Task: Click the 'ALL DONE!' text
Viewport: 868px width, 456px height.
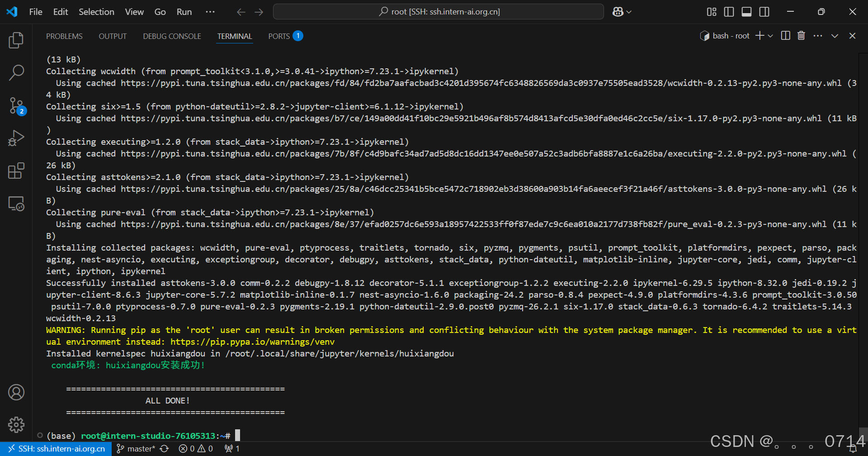Action: [x=167, y=400]
